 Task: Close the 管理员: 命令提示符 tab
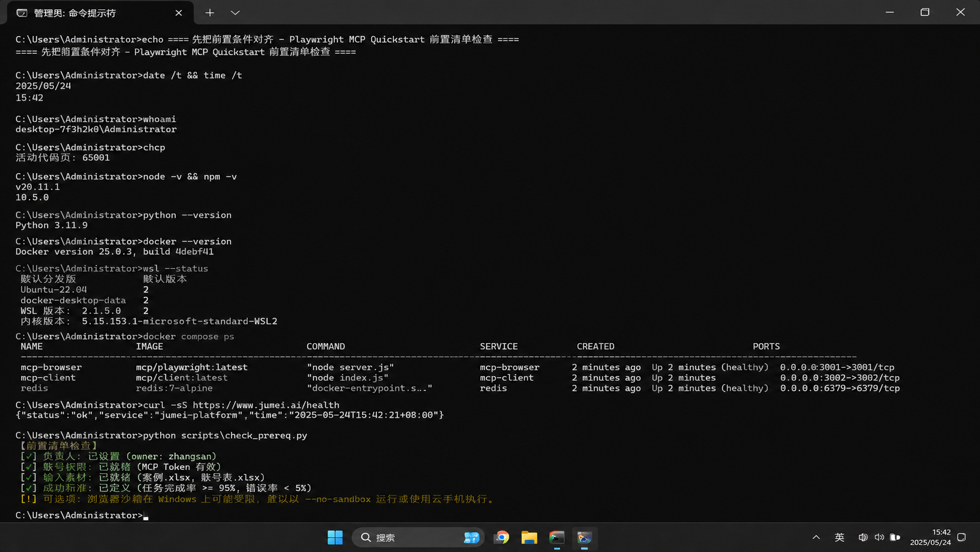click(x=179, y=13)
